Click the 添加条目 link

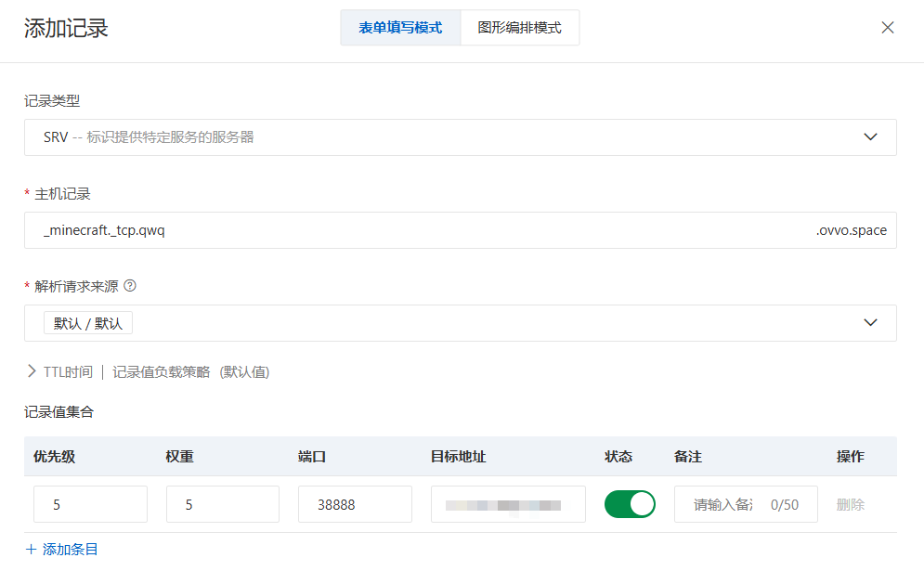(62, 550)
